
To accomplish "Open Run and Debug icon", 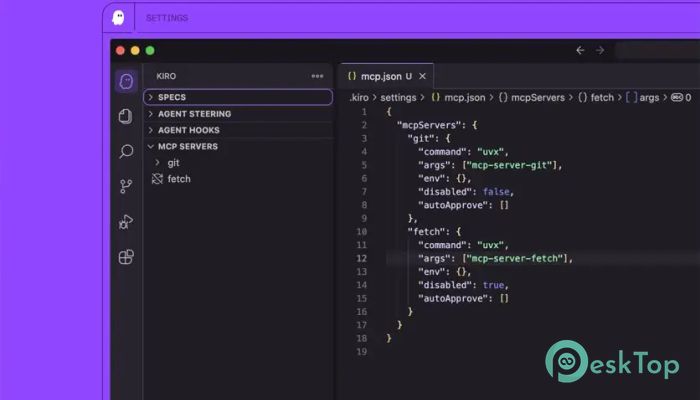I will click(x=126, y=221).
